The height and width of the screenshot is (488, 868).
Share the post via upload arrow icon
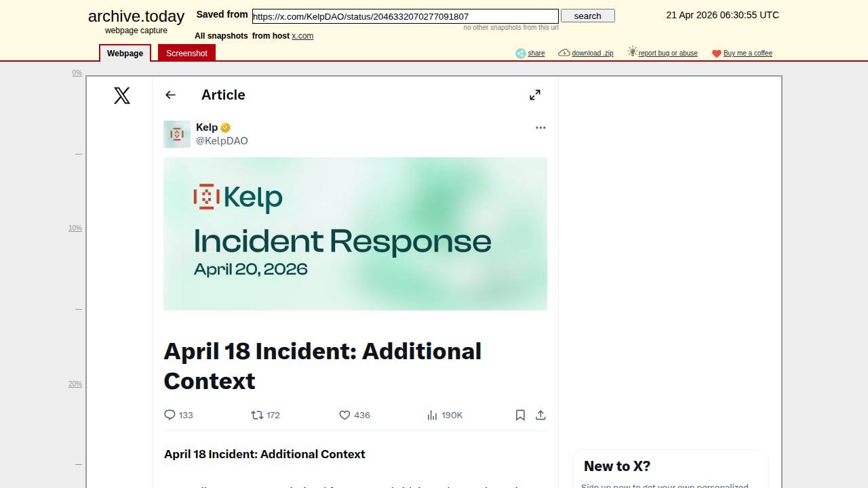click(x=540, y=415)
